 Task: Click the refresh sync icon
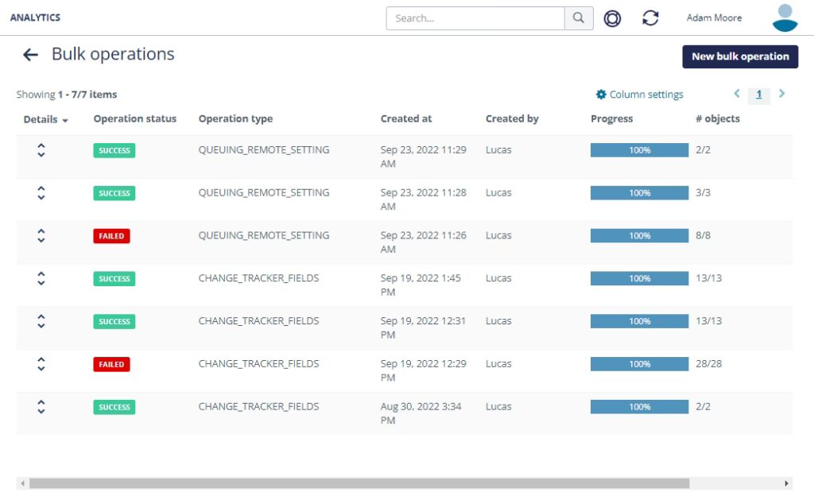(650, 18)
